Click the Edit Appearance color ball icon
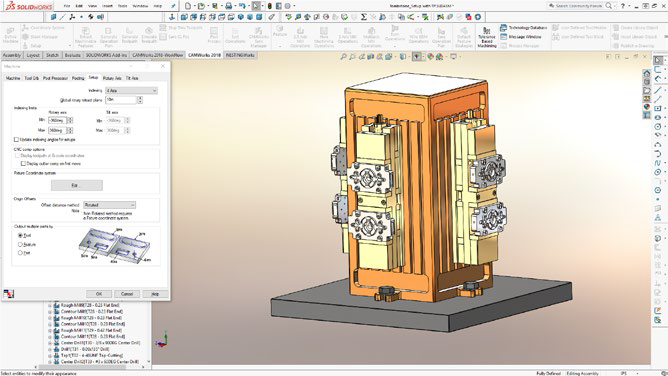This screenshot has height=376, width=668. [430, 57]
